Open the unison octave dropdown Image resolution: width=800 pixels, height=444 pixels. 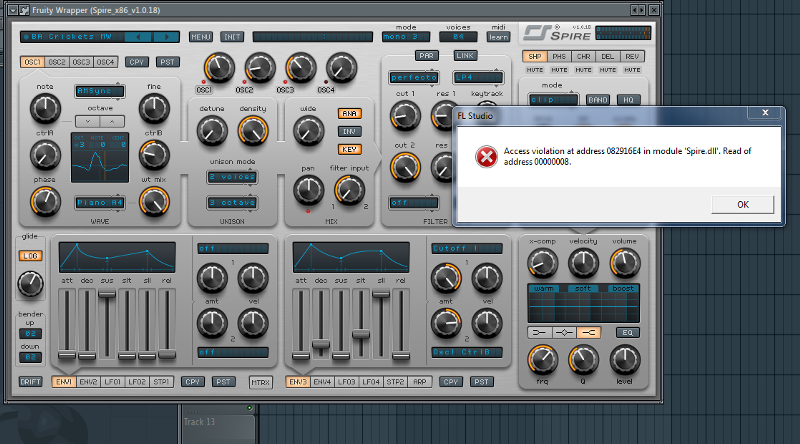click(232, 203)
